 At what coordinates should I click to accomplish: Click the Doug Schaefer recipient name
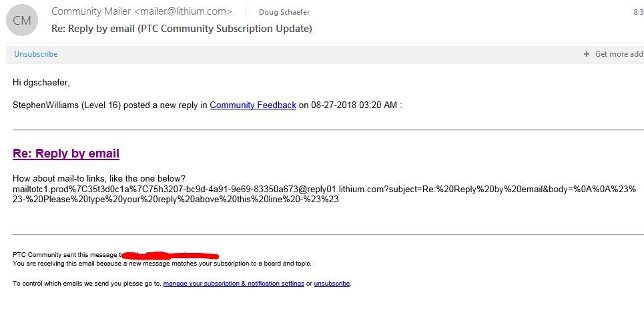[284, 12]
